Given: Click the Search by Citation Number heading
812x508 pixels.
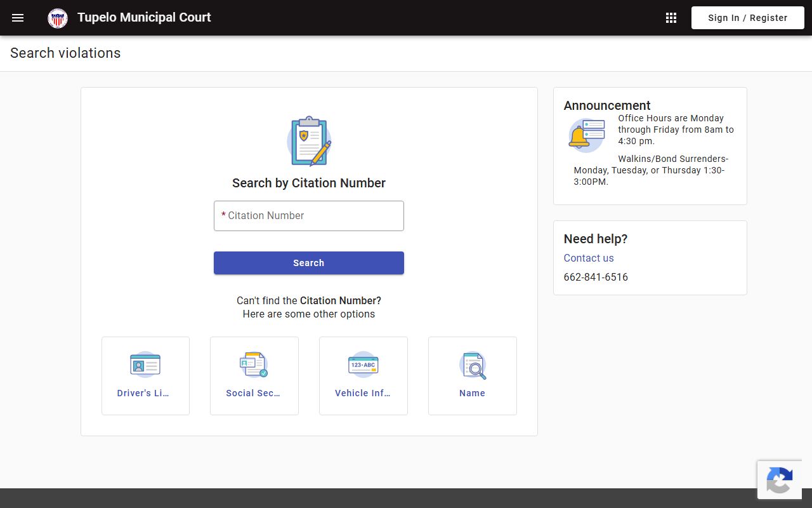Looking at the screenshot, I should click(x=309, y=183).
